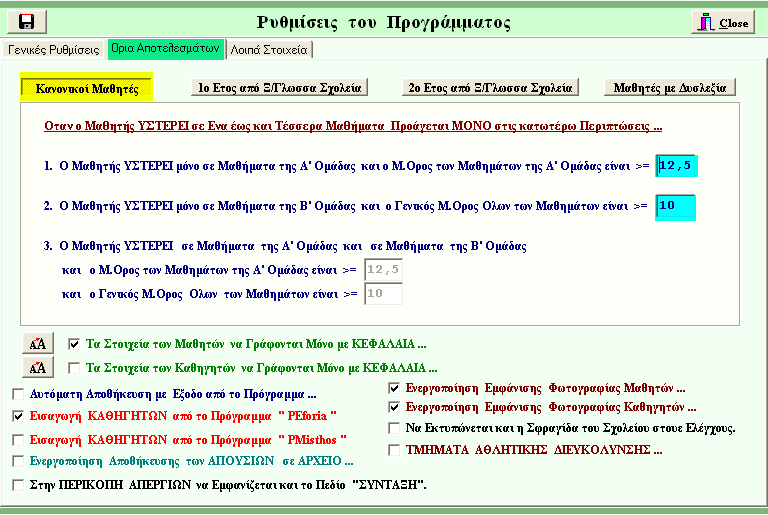Open the Λοιπά Στοιχεία tab
768x515 pixels.
tap(269, 49)
